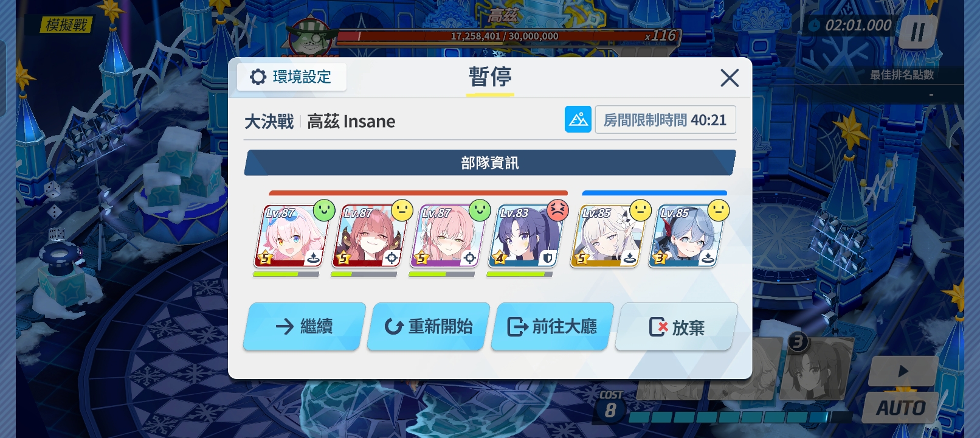Click the 放棄 give up button
Screen dimensions: 980x438
(x=677, y=327)
